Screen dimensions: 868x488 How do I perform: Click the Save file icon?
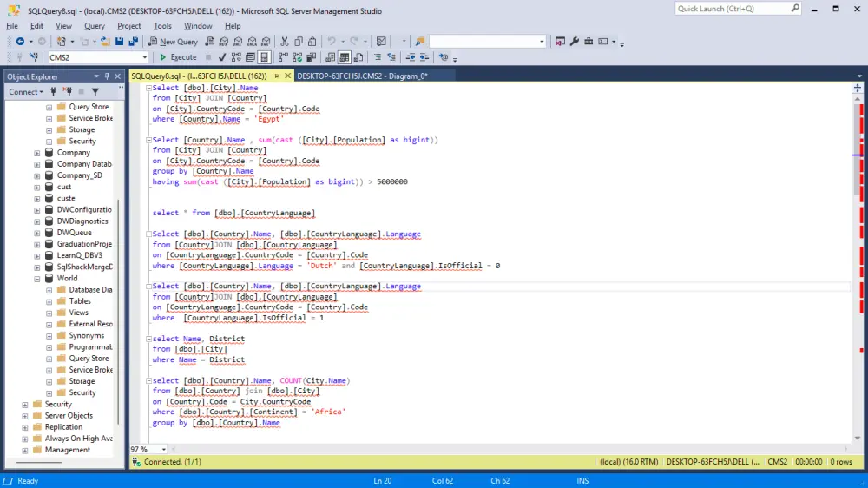[x=119, y=42]
